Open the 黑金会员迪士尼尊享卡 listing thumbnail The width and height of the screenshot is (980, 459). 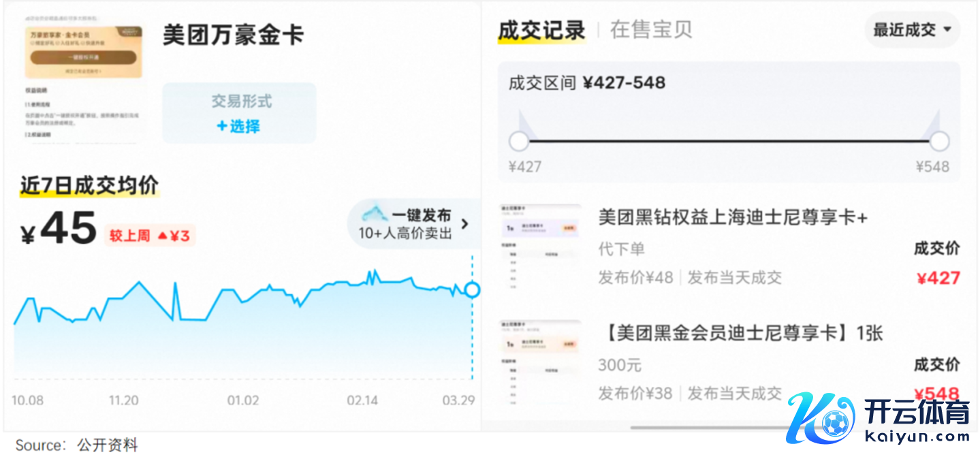pyautogui.click(x=539, y=362)
